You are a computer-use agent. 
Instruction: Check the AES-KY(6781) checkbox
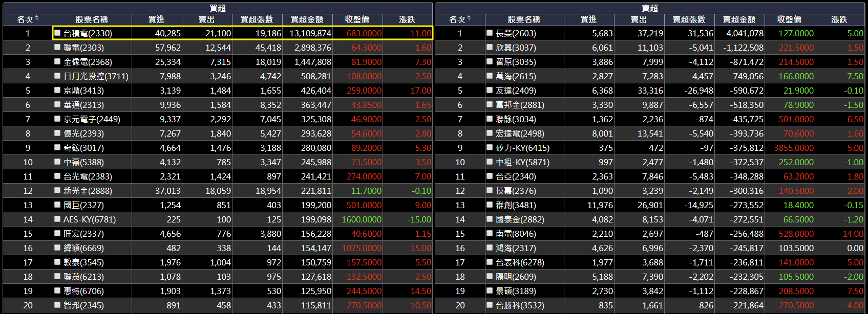pyautogui.click(x=57, y=219)
